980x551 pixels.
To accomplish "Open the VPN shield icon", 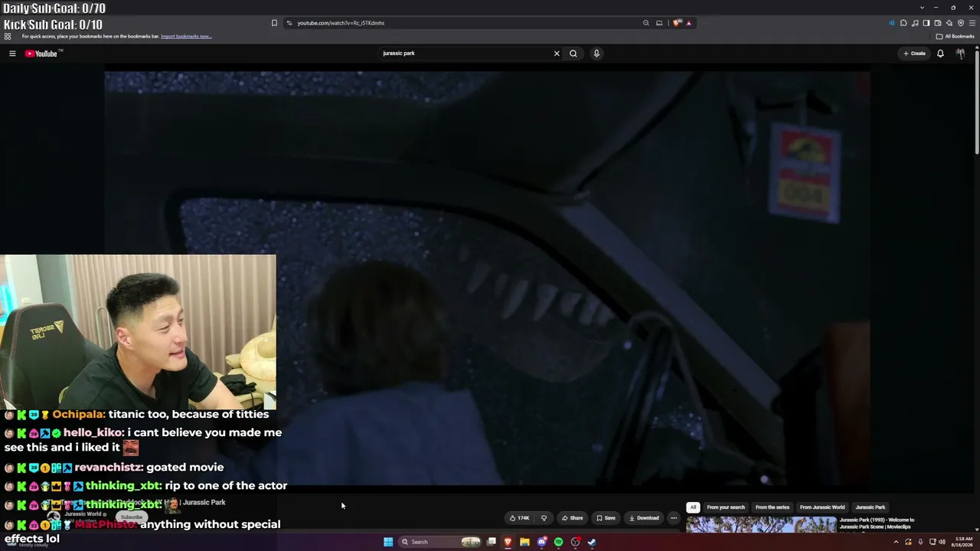I will pos(961,23).
